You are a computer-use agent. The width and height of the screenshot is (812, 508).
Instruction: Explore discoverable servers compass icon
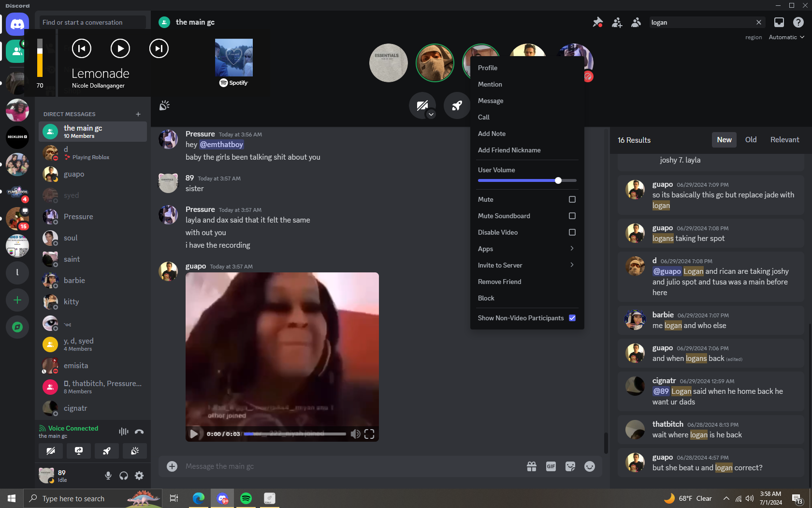[x=17, y=328]
